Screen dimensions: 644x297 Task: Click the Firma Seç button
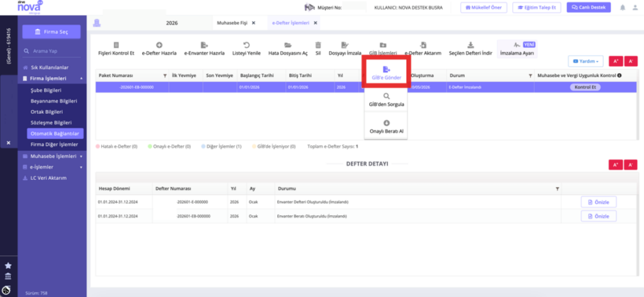tap(52, 31)
